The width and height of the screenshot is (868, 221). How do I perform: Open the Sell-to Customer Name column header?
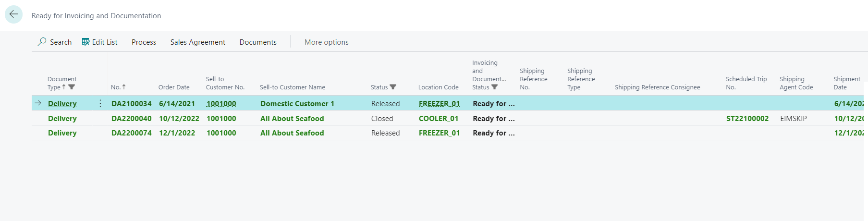tap(292, 87)
